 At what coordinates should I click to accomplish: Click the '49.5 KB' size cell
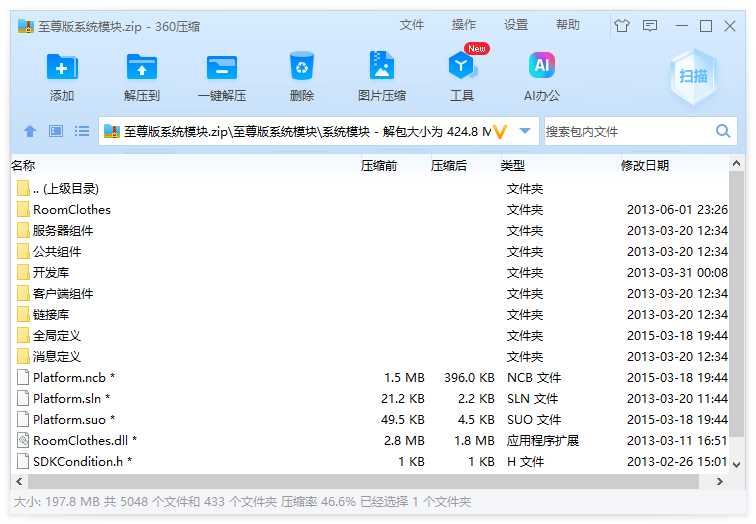click(x=403, y=419)
